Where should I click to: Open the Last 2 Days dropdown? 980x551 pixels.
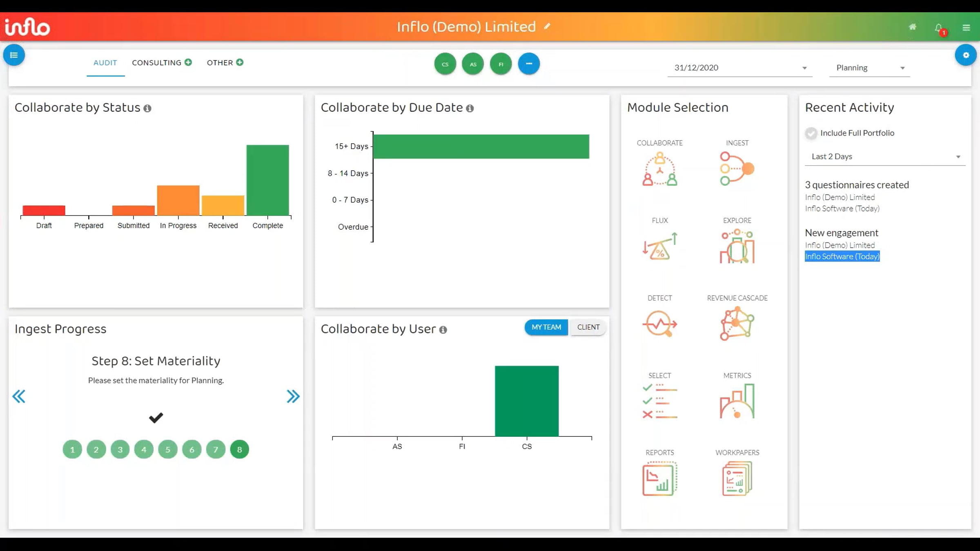885,157
